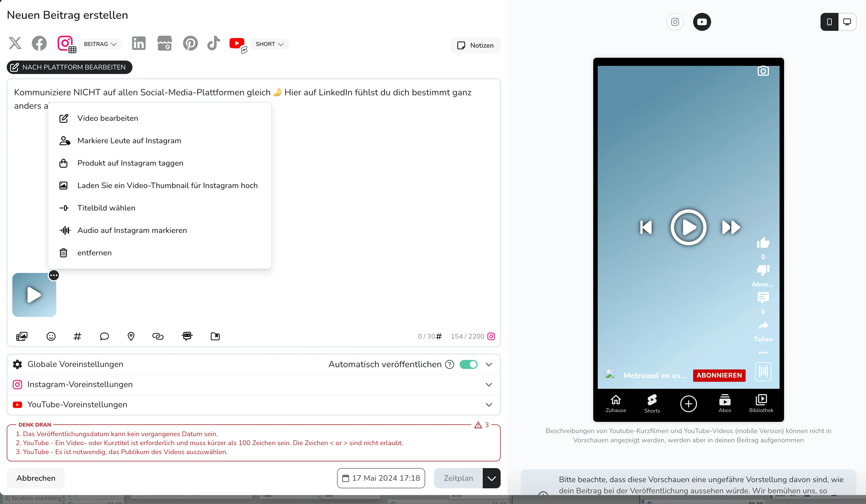The width and height of the screenshot is (866, 504).
Task: Open the SHORT video type dropdown
Action: click(x=269, y=44)
